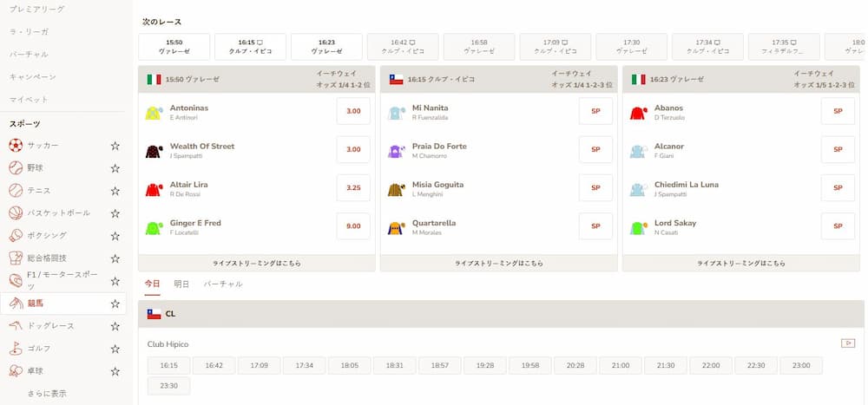The width and height of the screenshot is (868, 405).
Task: Click Antoninas jockey silk icon
Action: tap(155, 113)
